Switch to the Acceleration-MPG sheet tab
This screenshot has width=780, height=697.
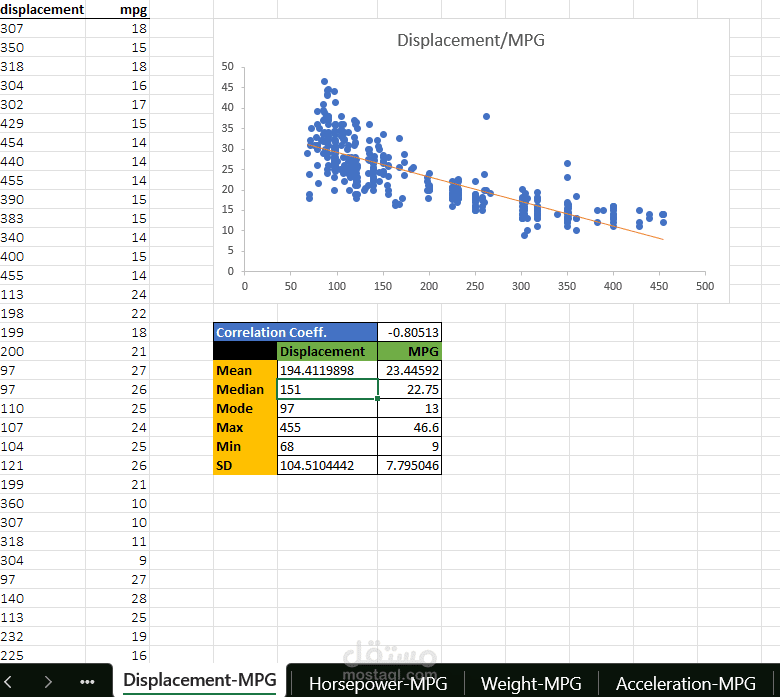point(685,683)
